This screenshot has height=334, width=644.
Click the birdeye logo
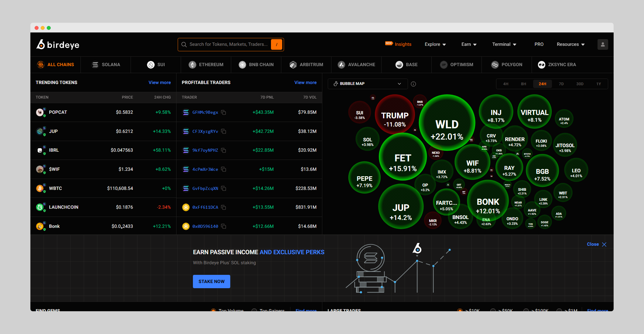(x=58, y=45)
